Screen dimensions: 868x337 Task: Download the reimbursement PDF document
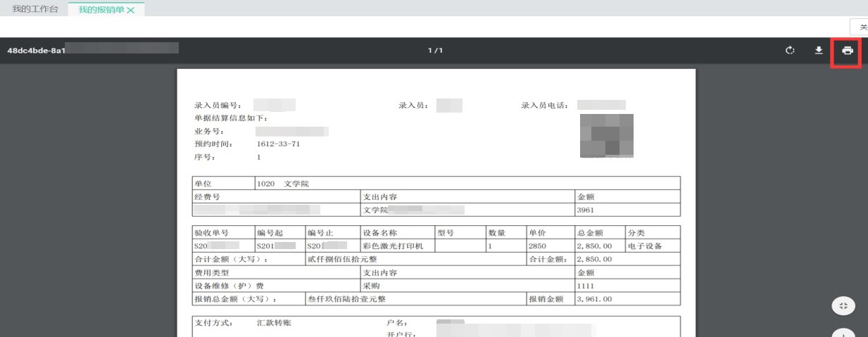pyautogui.click(x=819, y=51)
